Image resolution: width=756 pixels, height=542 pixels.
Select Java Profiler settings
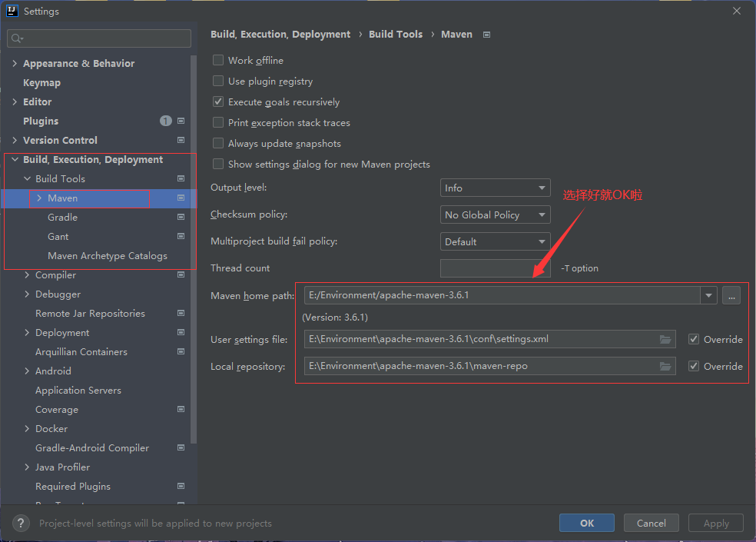(63, 467)
